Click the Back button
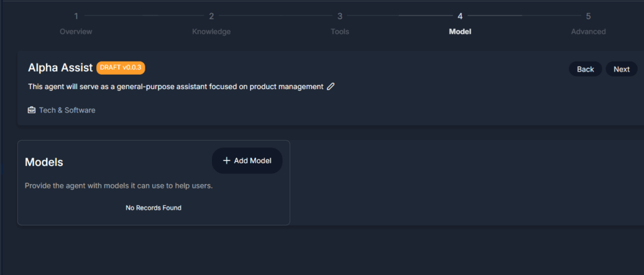 (x=586, y=69)
